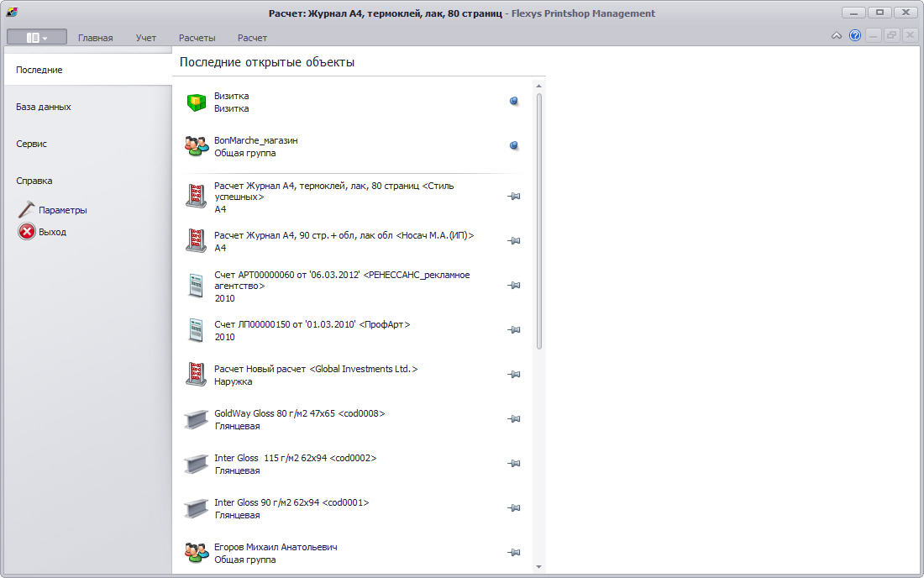This screenshot has width=924, height=578.
Task: Pin the Inter Gloss 115 г/м2 item
Action: (514, 463)
